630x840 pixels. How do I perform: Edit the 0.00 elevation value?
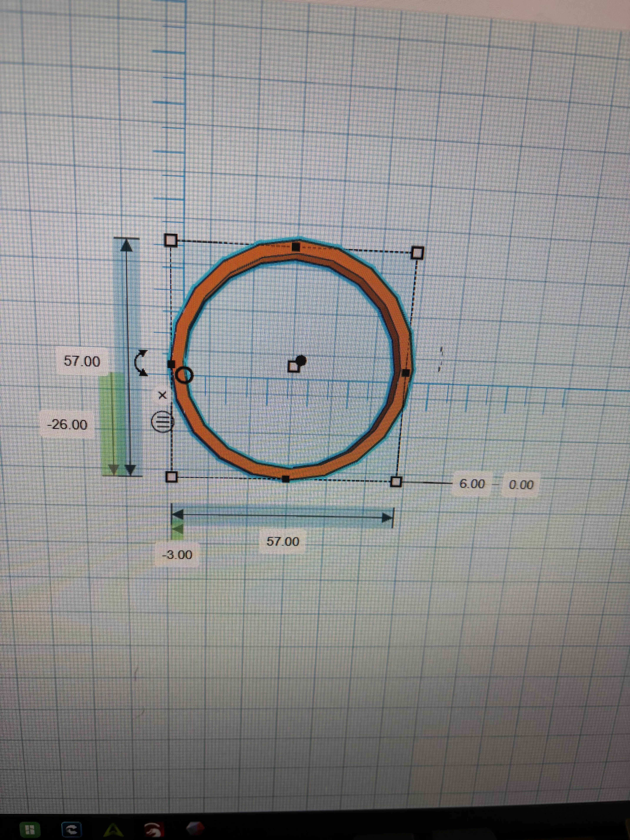(x=521, y=485)
